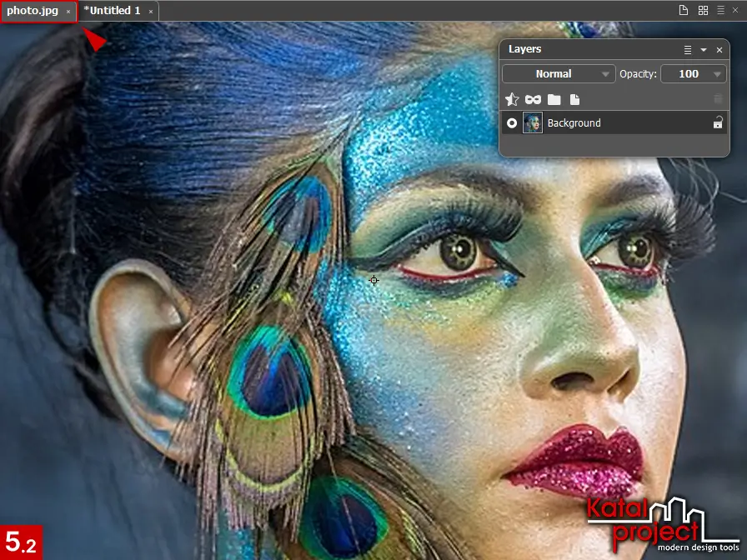Click the new document icon in top bar
Viewport: 747px width, 560px height.
[684, 11]
